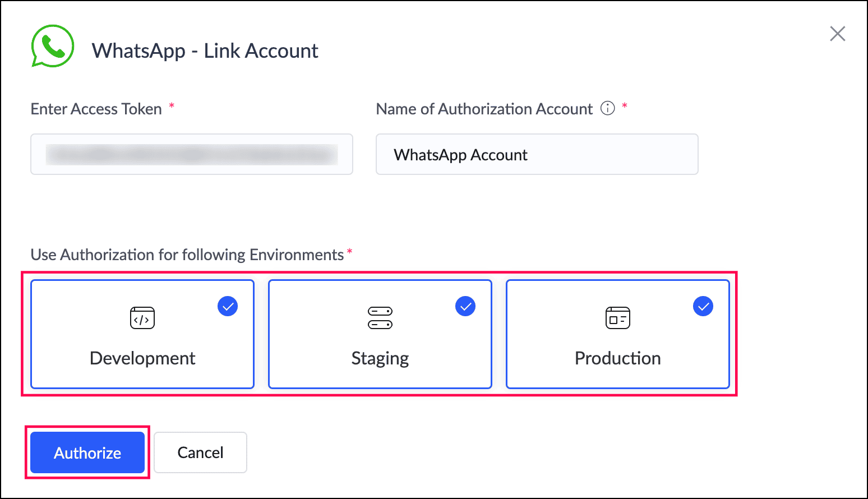The height and width of the screenshot is (499, 868).
Task: Click the "WhatsApp - Link Account" title
Action: 205,51
